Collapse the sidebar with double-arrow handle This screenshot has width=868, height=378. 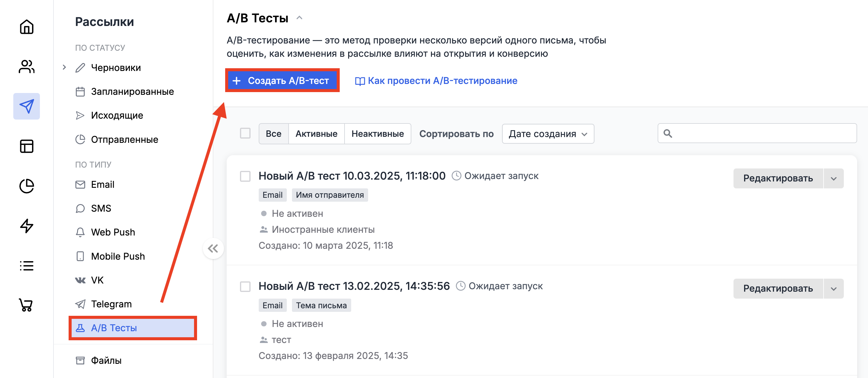(213, 248)
